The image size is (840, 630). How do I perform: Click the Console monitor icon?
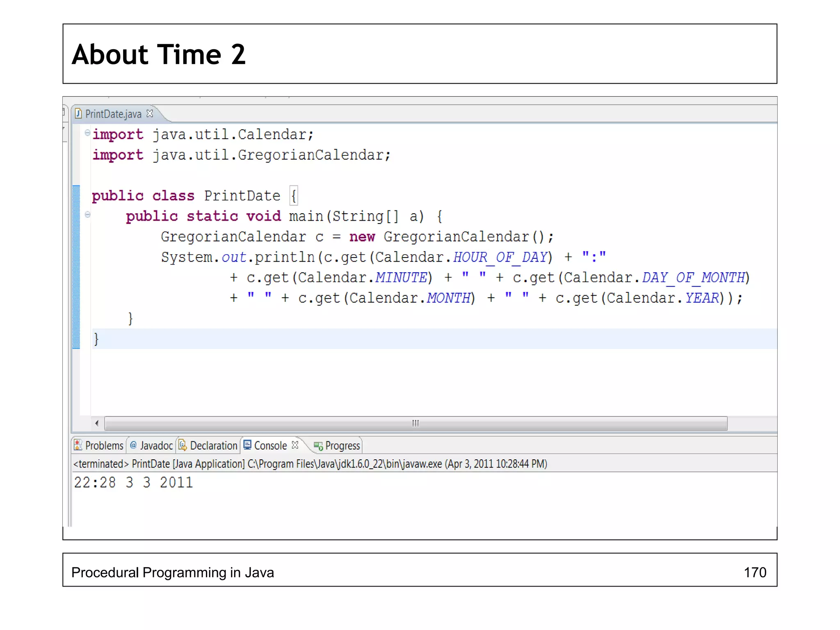click(x=247, y=445)
